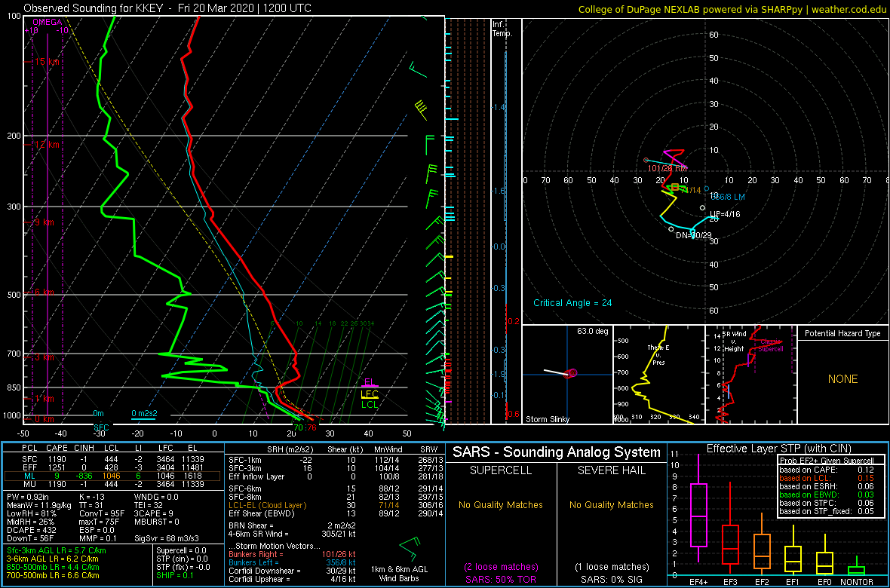Screen dimensions: 890x588
Task: Click the green 'SHIP = 0.1' text
Action: 176,576
